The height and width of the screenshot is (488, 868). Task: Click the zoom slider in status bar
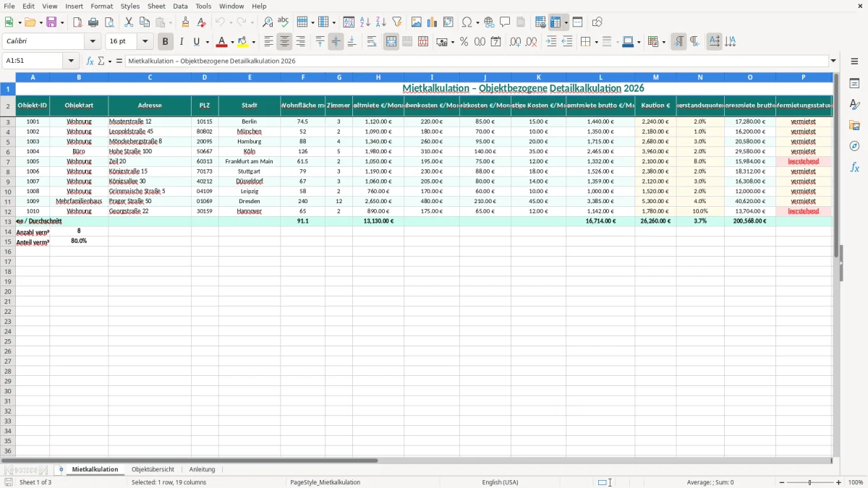coord(810,482)
